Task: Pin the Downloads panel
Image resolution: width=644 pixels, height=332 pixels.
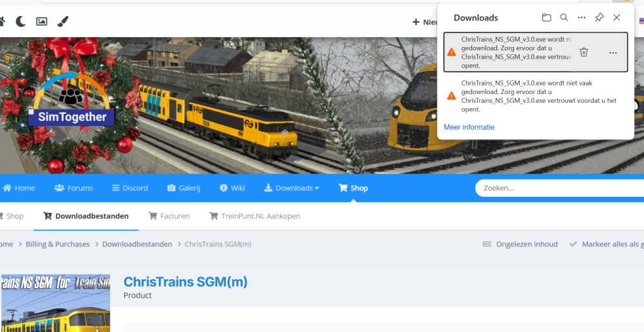Action: (599, 18)
